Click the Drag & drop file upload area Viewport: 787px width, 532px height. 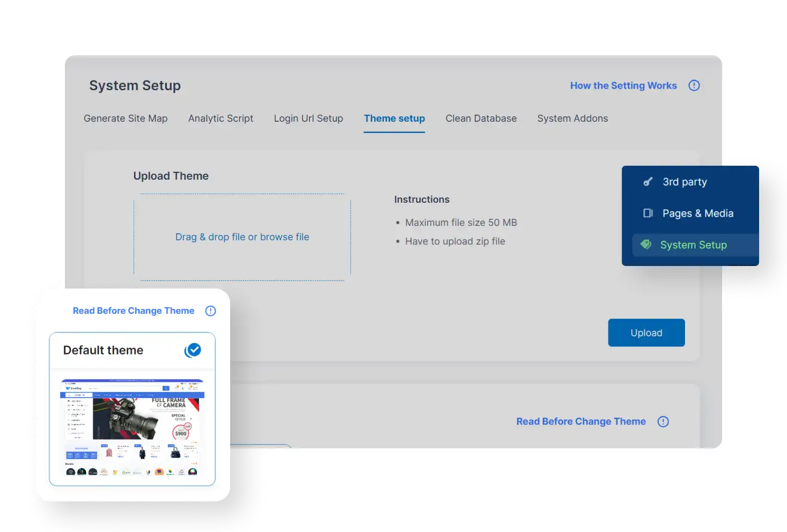pyautogui.click(x=242, y=237)
